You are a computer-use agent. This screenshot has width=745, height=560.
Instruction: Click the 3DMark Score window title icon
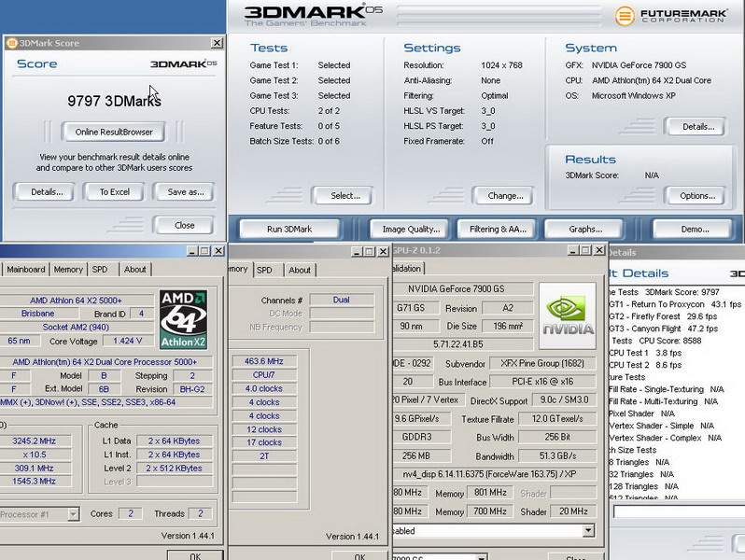12,43
